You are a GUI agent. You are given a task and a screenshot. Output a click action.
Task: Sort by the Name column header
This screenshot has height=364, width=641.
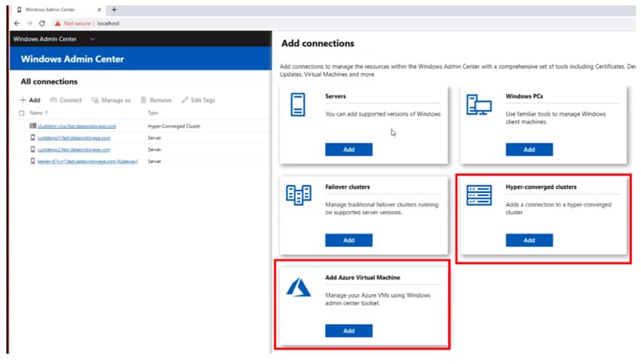click(38, 113)
